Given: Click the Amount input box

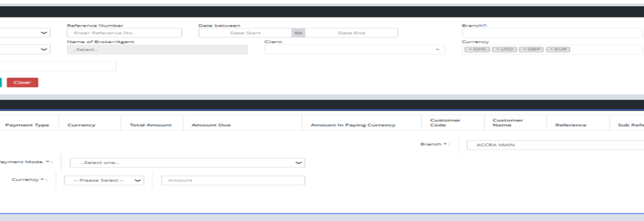Looking at the screenshot, I should 233,180.
